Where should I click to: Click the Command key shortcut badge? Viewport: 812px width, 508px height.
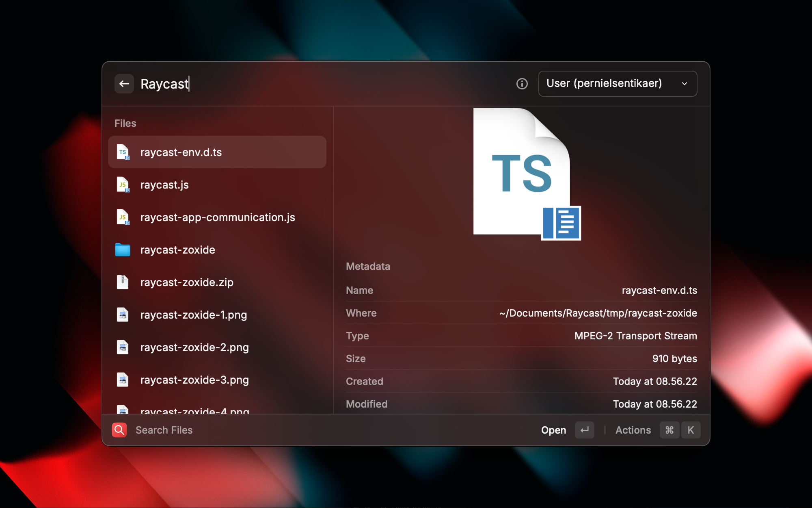coord(669,430)
